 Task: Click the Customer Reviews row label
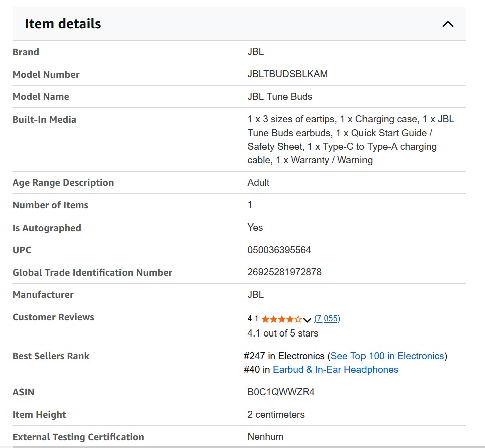[x=53, y=317]
